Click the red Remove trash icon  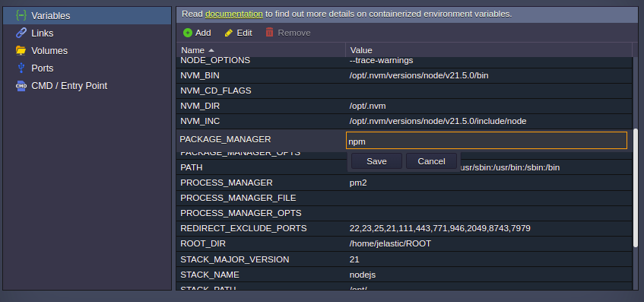coord(269,33)
